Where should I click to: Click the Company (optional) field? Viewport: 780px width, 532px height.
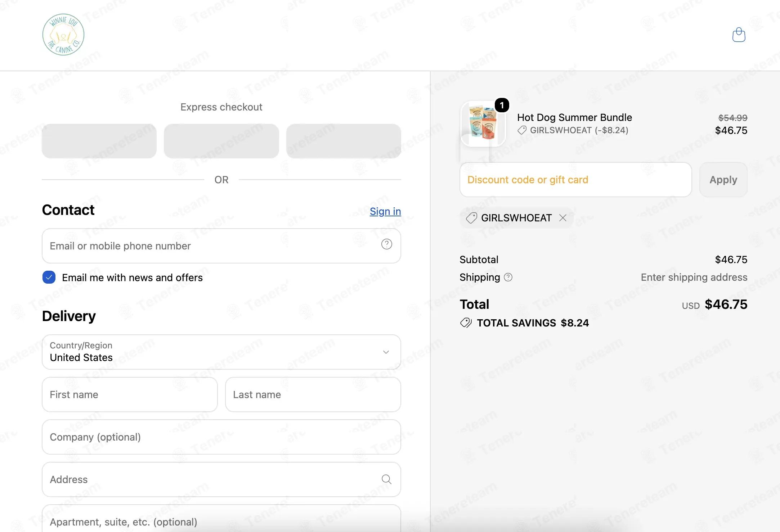click(x=221, y=437)
